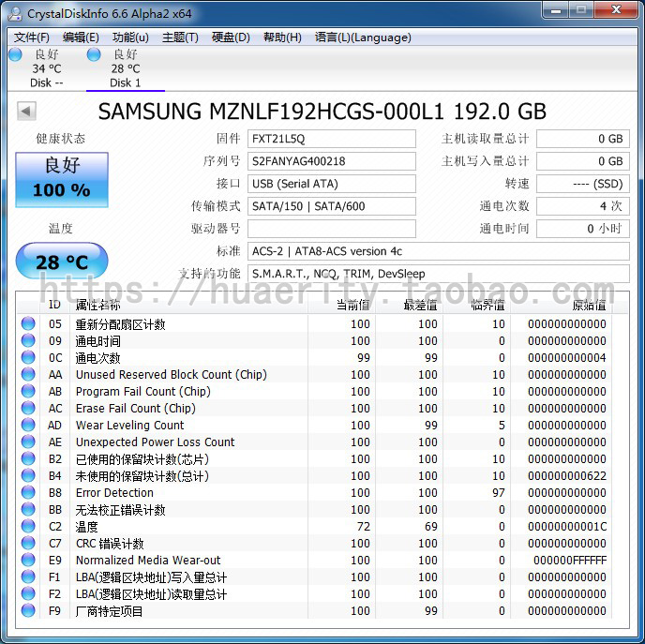Click the 重新分配扇区计数 attribute name
The image size is (645, 644).
click(121, 324)
